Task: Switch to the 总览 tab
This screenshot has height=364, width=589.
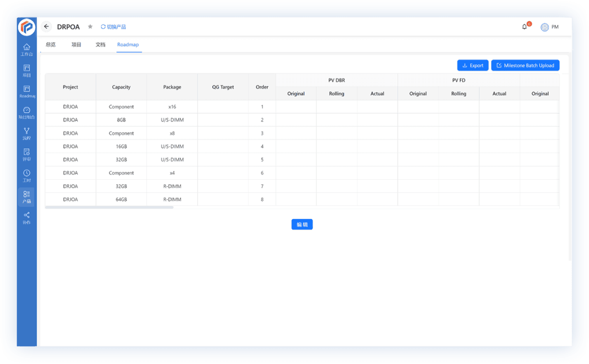Action: pos(51,45)
